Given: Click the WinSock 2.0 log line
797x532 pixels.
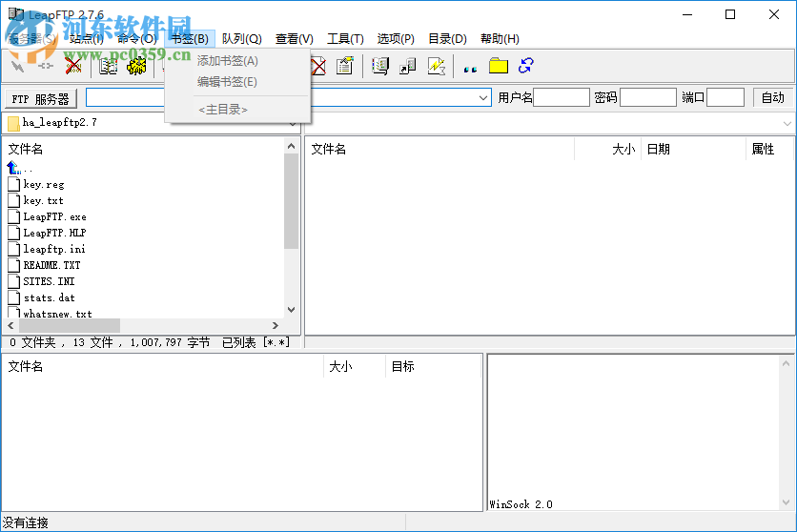Looking at the screenshot, I should tap(521, 504).
